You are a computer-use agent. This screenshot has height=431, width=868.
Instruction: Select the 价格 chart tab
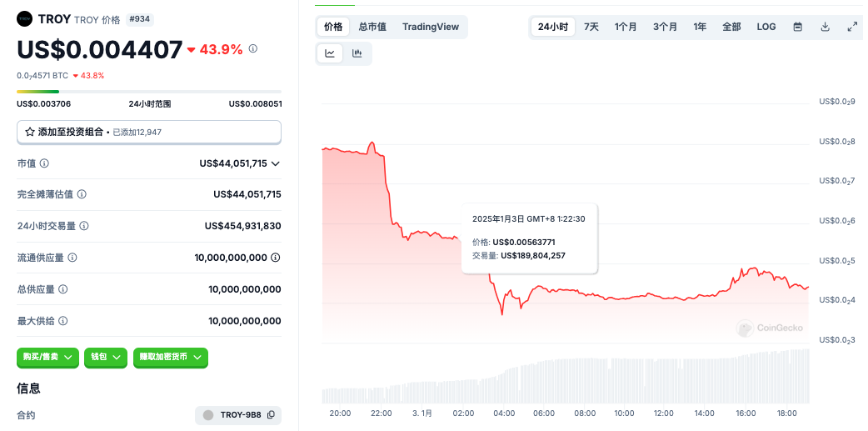[333, 27]
